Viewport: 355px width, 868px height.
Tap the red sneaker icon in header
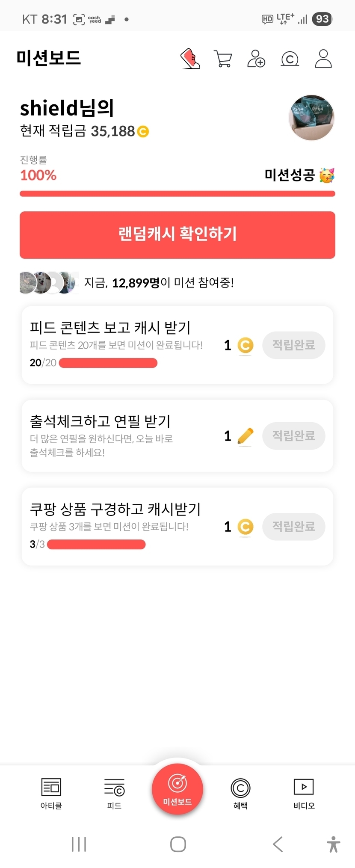190,59
